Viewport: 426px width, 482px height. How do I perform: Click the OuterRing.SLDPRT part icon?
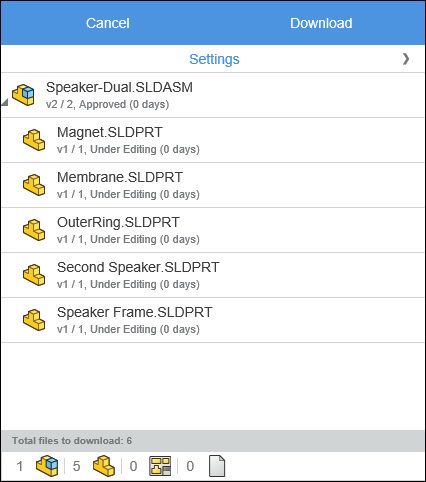[34, 230]
